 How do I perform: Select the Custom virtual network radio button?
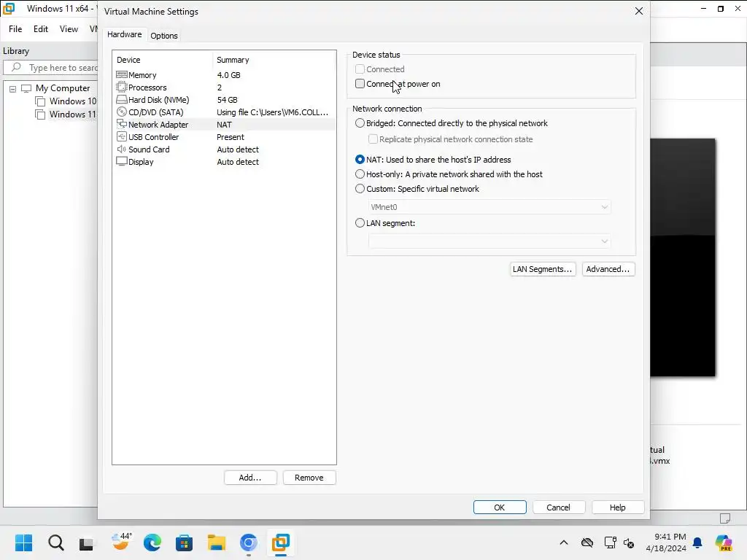click(x=360, y=189)
